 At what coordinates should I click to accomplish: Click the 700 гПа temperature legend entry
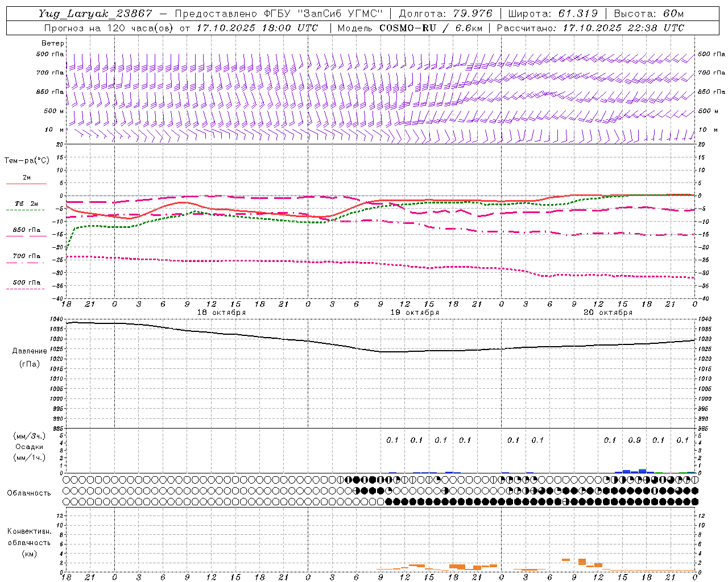(27, 256)
